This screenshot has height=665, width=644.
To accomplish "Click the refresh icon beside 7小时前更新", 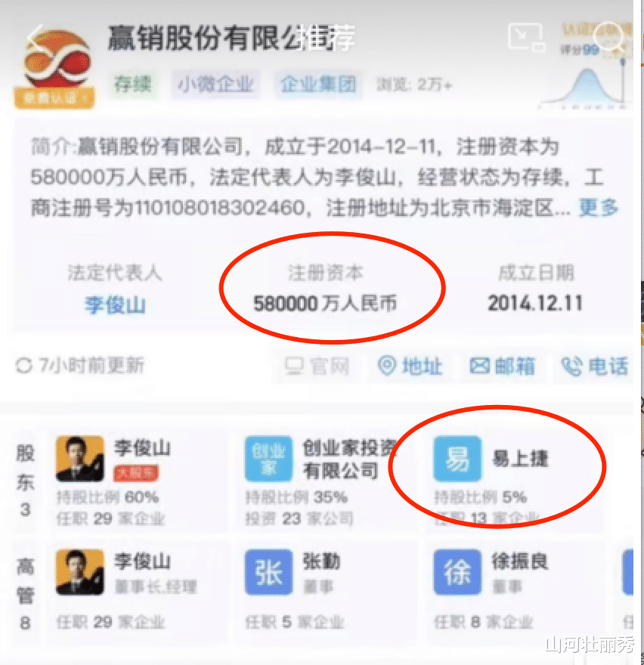I will pyautogui.click(x=23, y=366).
